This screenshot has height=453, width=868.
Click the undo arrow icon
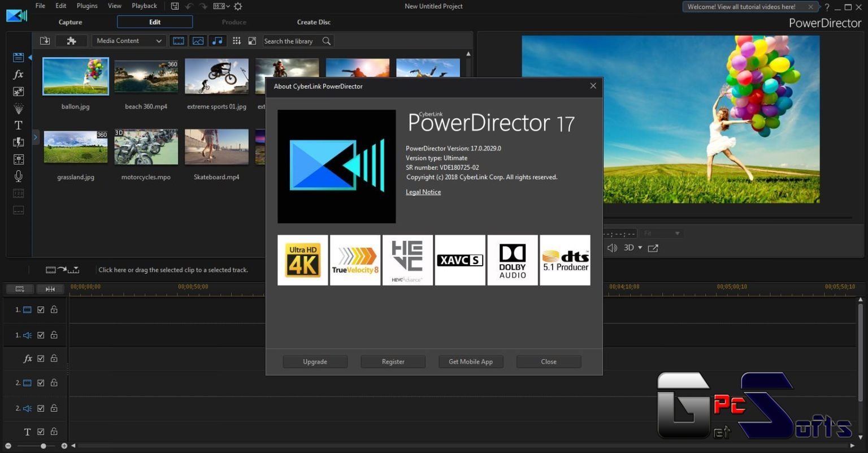[189, 6]
